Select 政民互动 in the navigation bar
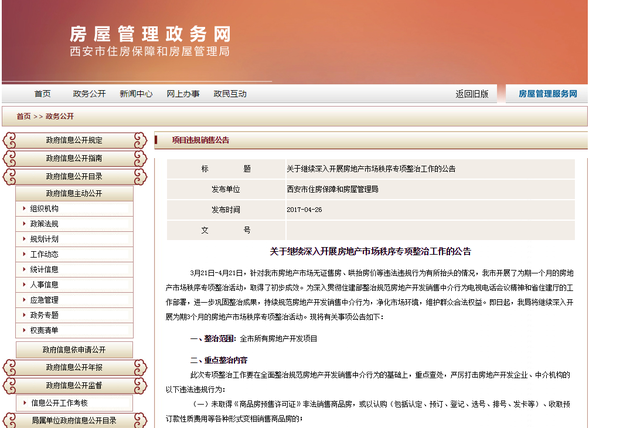Screen dimensions: 630x428 (x=230, y=94)
